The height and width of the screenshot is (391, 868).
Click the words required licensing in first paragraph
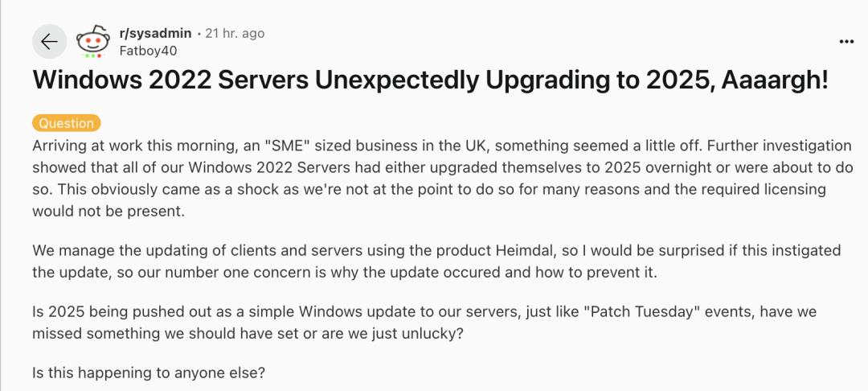click(759, 190)
